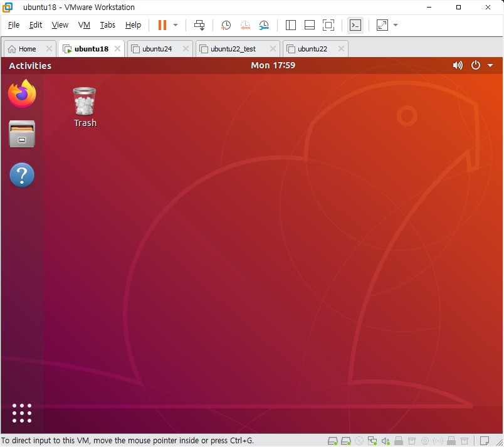Revert VM to previous snapshot
This screenshot has height=447, width=504.
[245, 25]
